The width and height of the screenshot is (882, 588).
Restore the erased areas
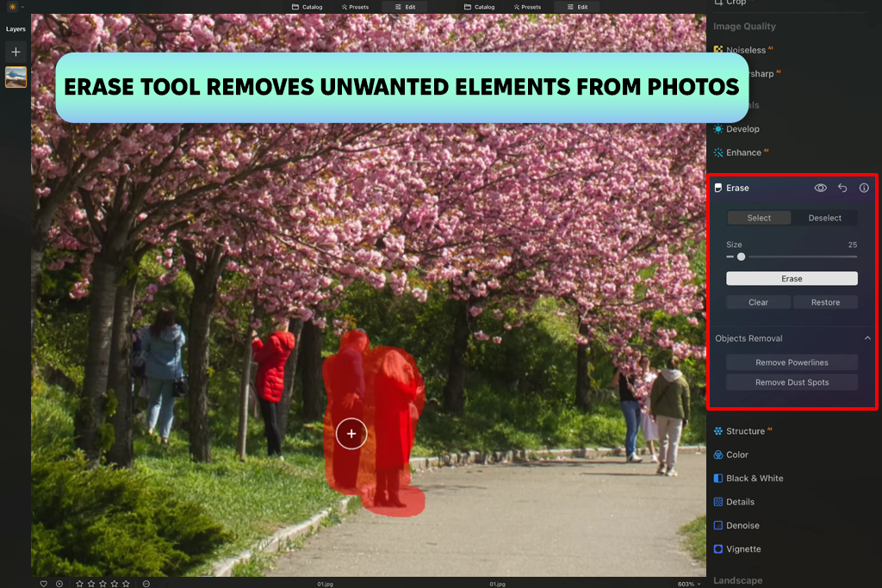tap(825, 302)
